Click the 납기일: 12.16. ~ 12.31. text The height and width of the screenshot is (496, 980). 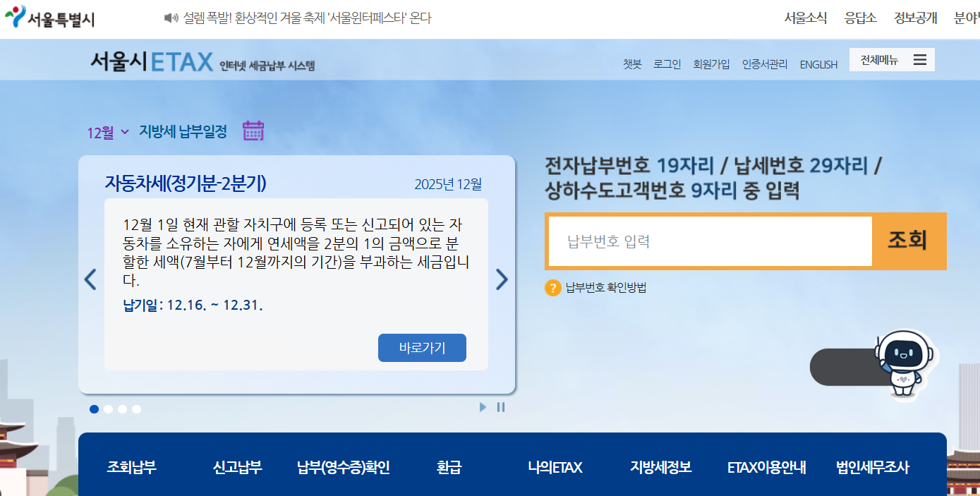[x=193, y=306]
